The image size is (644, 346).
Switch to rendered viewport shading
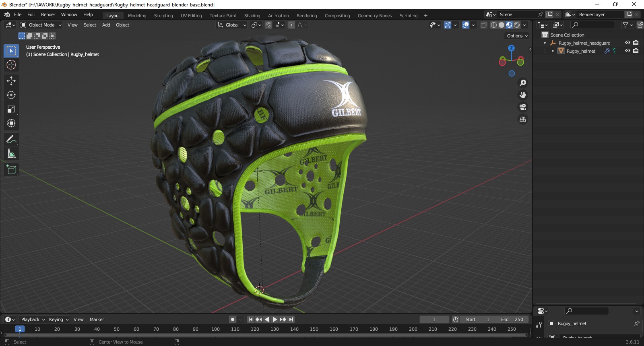(x=517, y=25)
